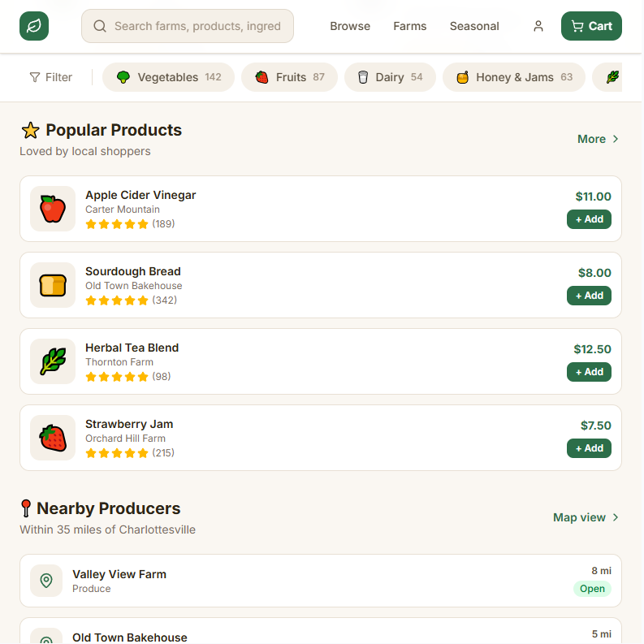Click the Sourdough Bread product icon
This screenshot has width=644, height=644.
[53, 285]
